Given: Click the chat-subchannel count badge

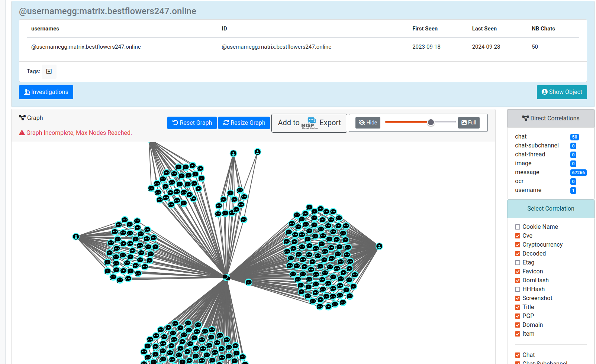Looking at the screenshot, I should coord(573,146).
